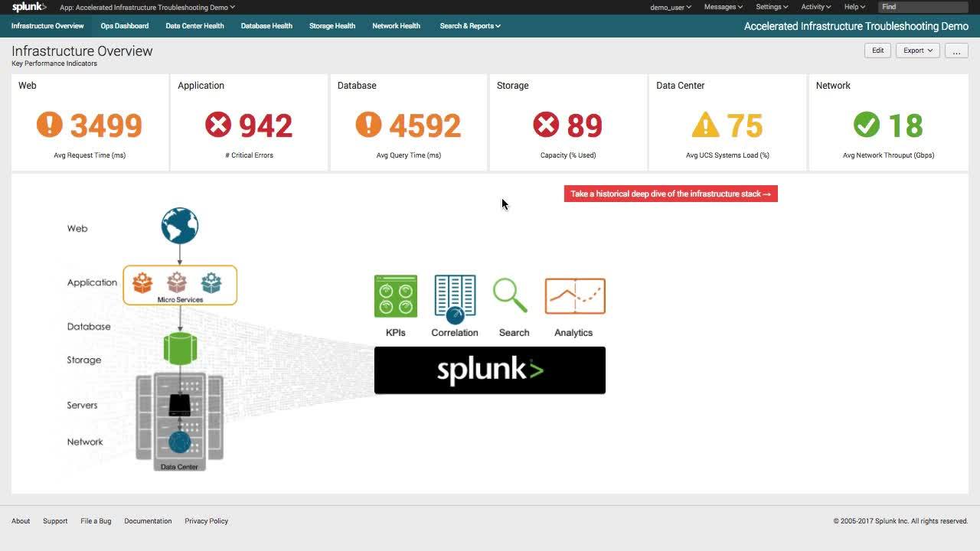Go to Ops Dashboard tab
Image resolution: width=980 pixels, height=551 pixels.
(125, 26)
